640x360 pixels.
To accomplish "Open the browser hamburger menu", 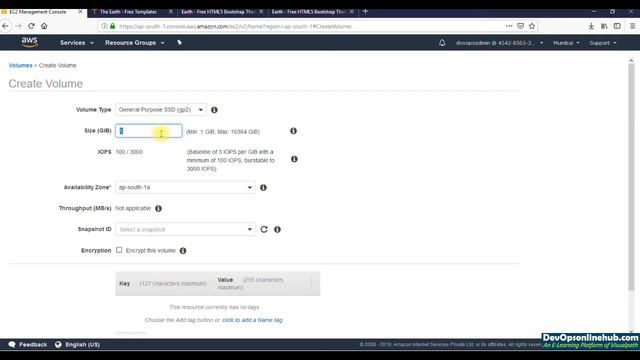I will (633, 26).
